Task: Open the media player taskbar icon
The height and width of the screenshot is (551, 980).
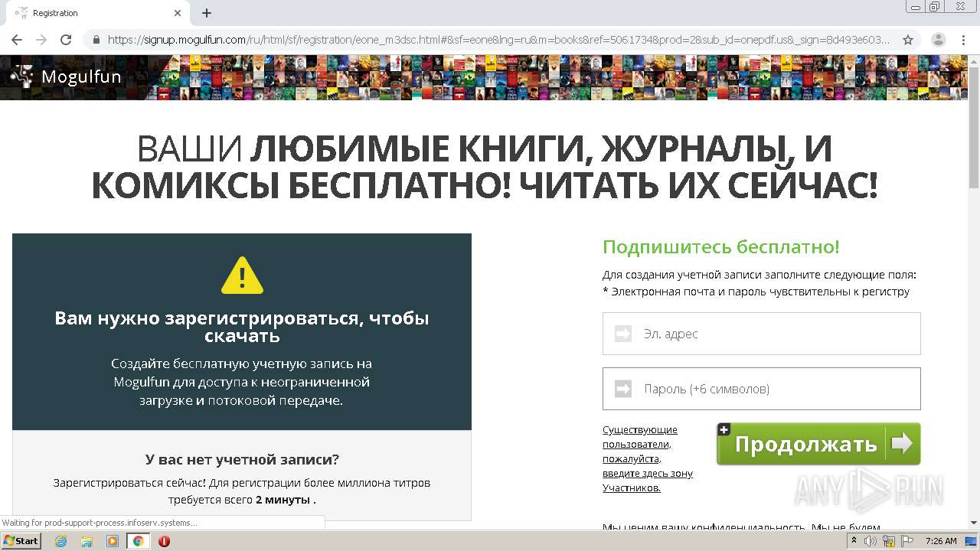Action: 113,541
